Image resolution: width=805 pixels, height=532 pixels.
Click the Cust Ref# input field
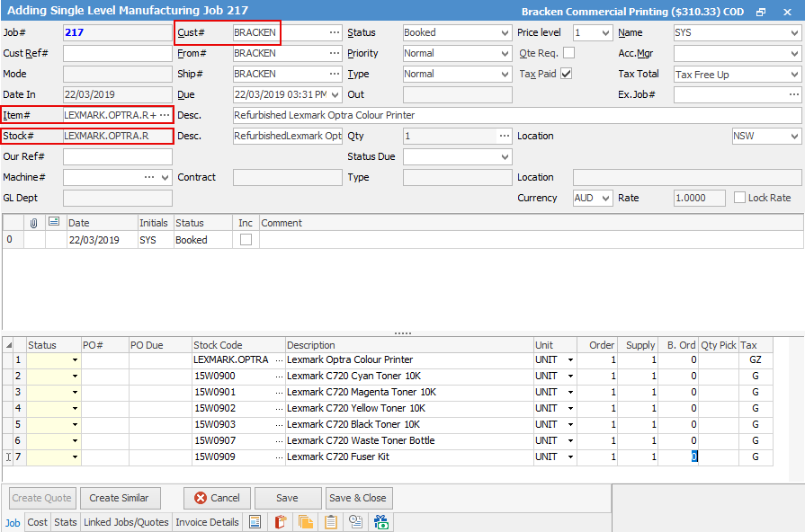(x=118, y=53)
